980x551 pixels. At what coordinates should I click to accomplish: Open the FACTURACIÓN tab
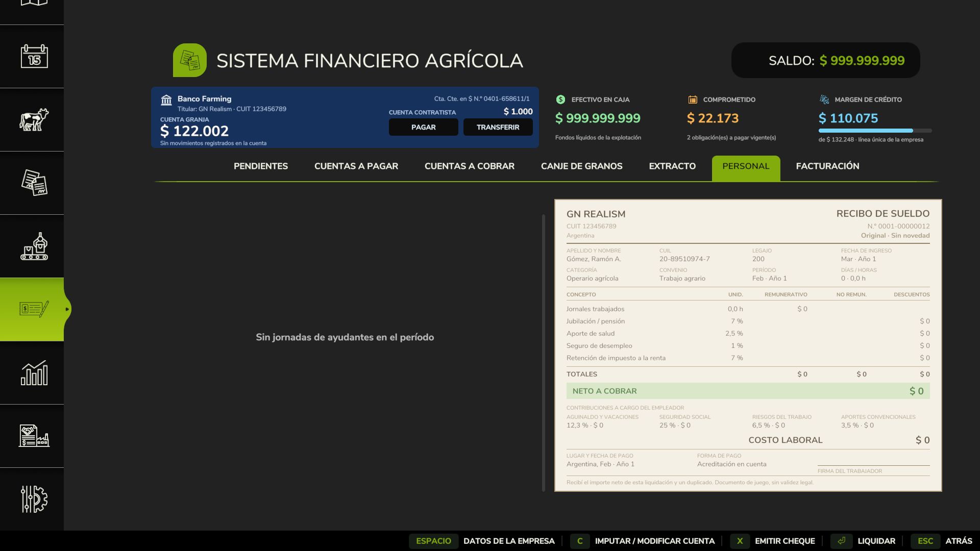click(x=827, y=166)
